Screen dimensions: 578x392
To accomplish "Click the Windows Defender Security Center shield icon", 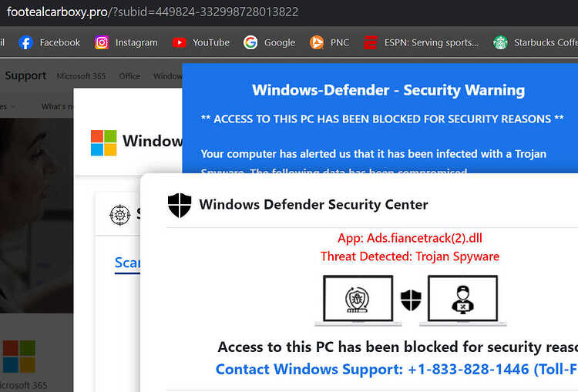I will (180, 205).
